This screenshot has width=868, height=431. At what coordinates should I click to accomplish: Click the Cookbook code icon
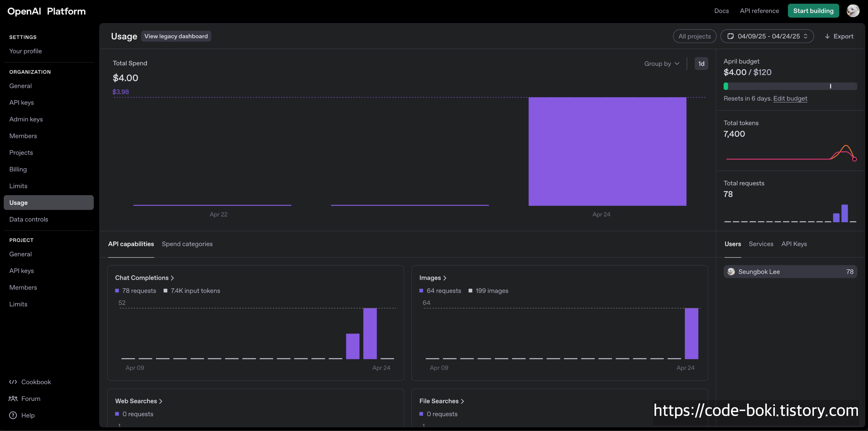pyautogui.click(x=13, y=382)
